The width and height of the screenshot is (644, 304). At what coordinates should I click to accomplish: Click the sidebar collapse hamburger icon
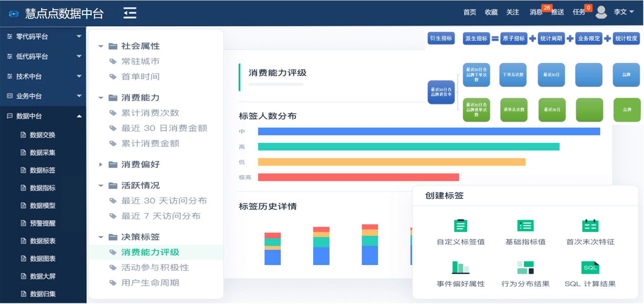point(130,13)
